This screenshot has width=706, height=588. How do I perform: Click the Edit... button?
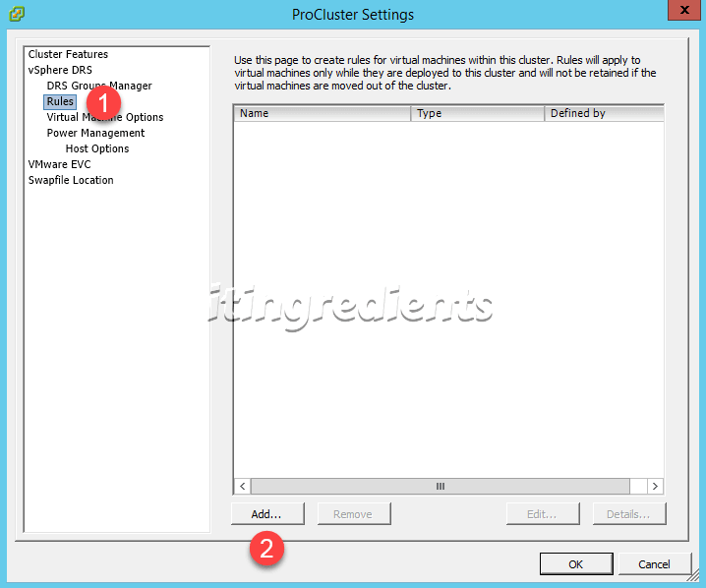pyautogui.click(x=543, y=514)
